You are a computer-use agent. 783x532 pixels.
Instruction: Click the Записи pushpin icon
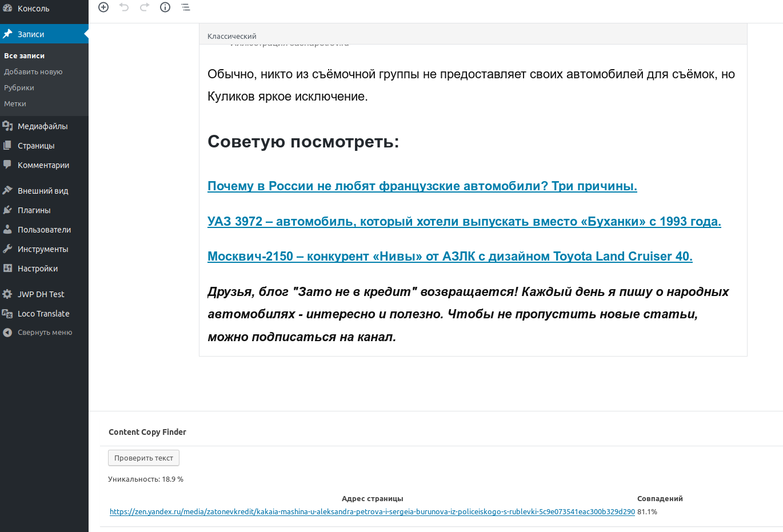click(7, 34)
